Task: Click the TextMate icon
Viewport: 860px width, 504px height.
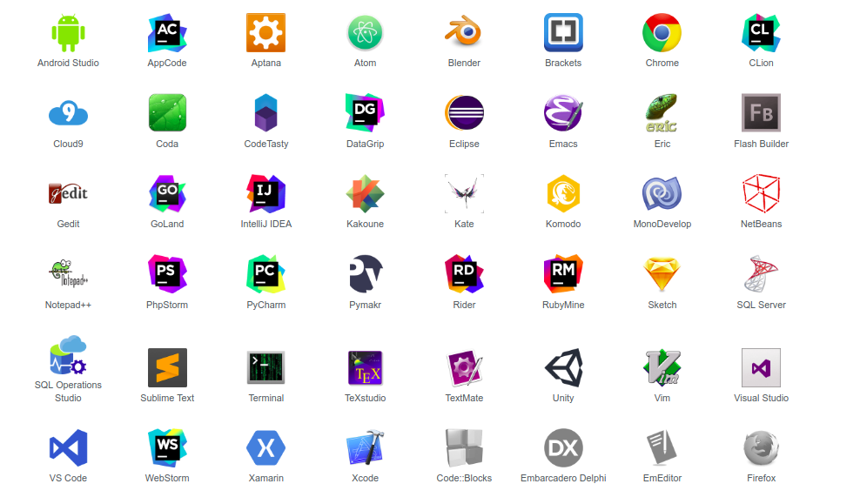Action: coord(464,367)
